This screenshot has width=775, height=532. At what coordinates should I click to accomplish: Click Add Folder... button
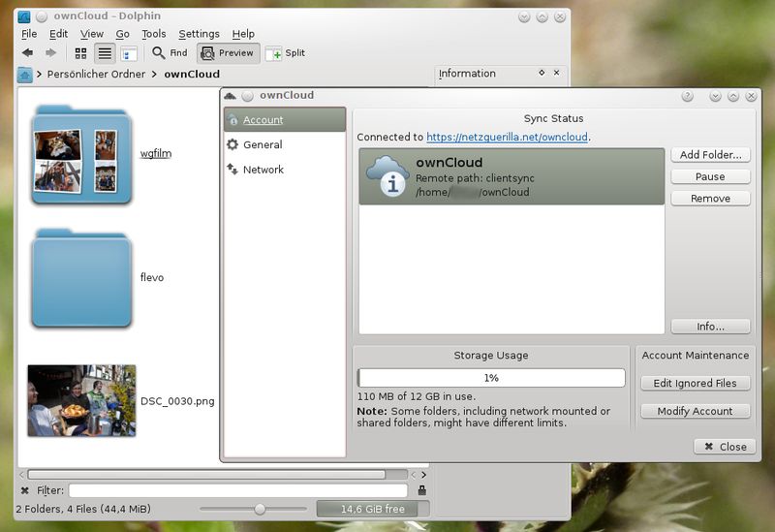(x=710, y=155)
